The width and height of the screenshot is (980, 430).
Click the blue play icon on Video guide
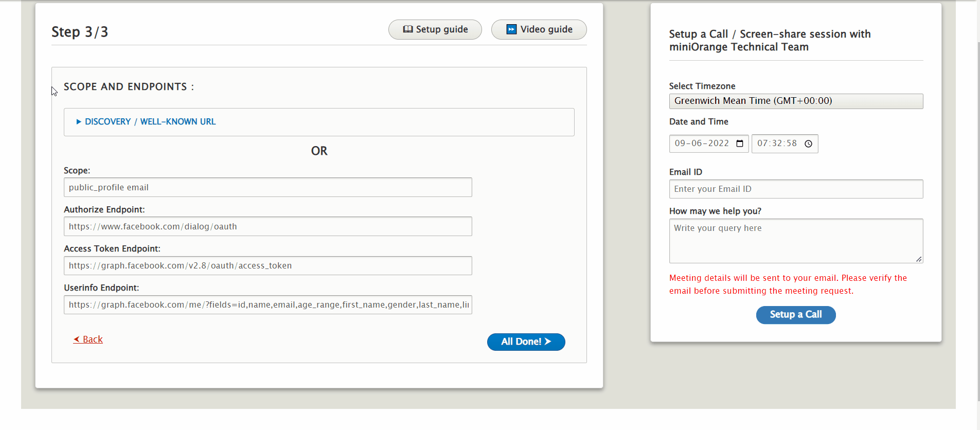[511, 29]
